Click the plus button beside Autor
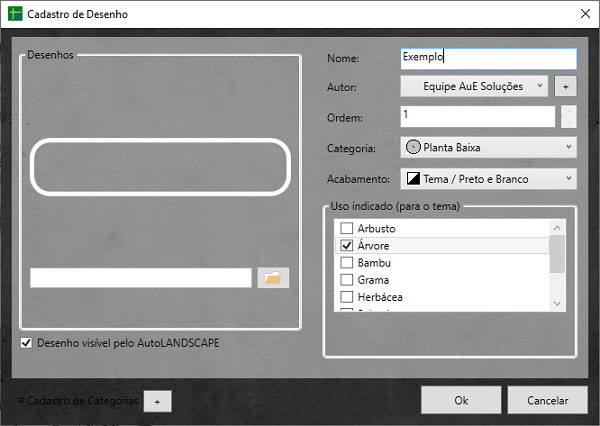Image resolution: width=600 pixels, height=426 pixels. [566, 87]
